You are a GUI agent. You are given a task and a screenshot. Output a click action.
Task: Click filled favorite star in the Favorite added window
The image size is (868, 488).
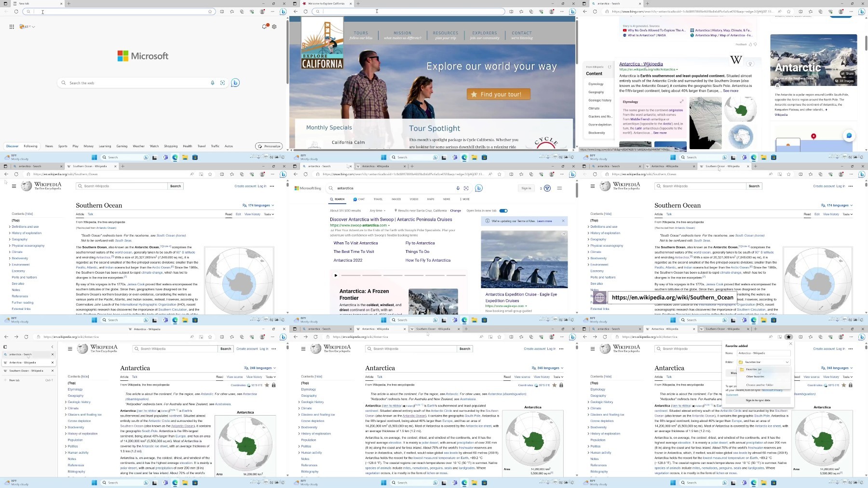(788, 337)
